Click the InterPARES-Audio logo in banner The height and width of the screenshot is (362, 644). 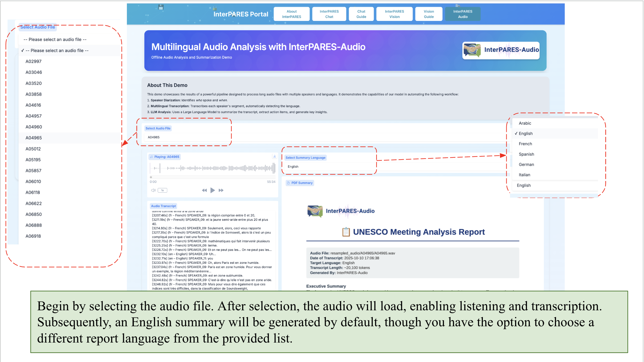pyautogui.click(x=501, y=50)
